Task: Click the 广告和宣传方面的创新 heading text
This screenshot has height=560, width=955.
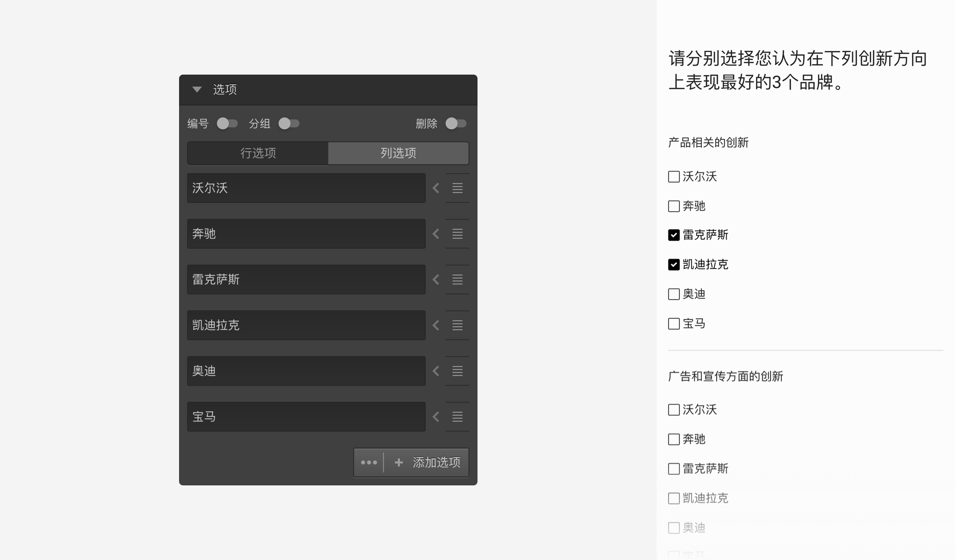Action: pos(726,376)
